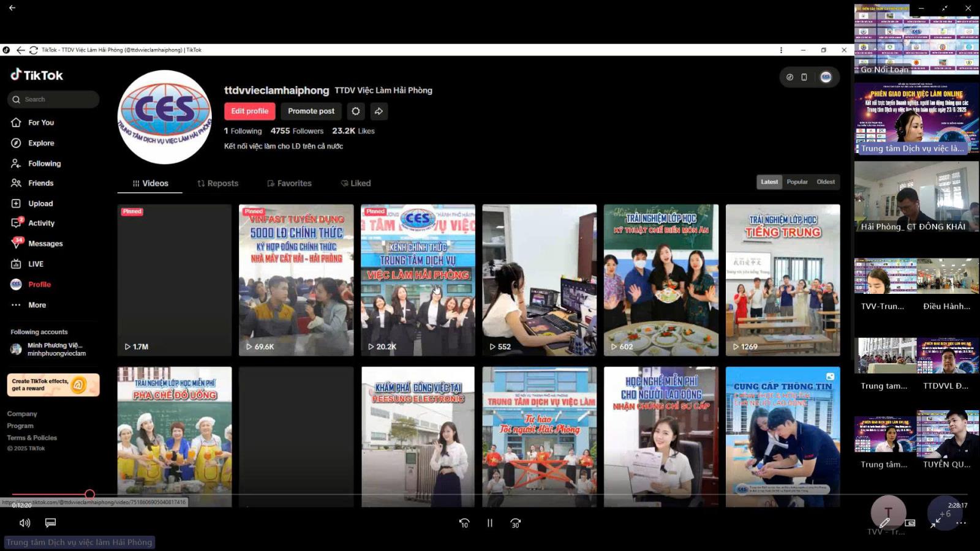Open the Học nghề miễn phí video
Screen dimensions: 980x551
pos(661,437)
